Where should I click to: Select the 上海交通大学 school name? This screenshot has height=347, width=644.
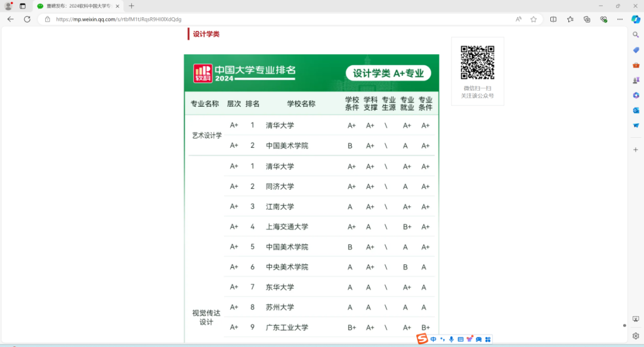coord(287,227)
